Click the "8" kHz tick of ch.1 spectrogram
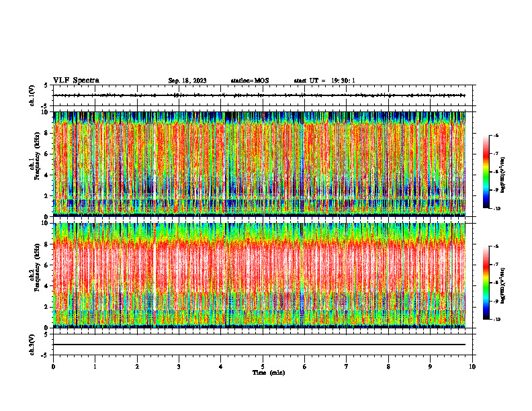Image resolution: width=532 pixels, height=411 pixels. coord(48,133)
